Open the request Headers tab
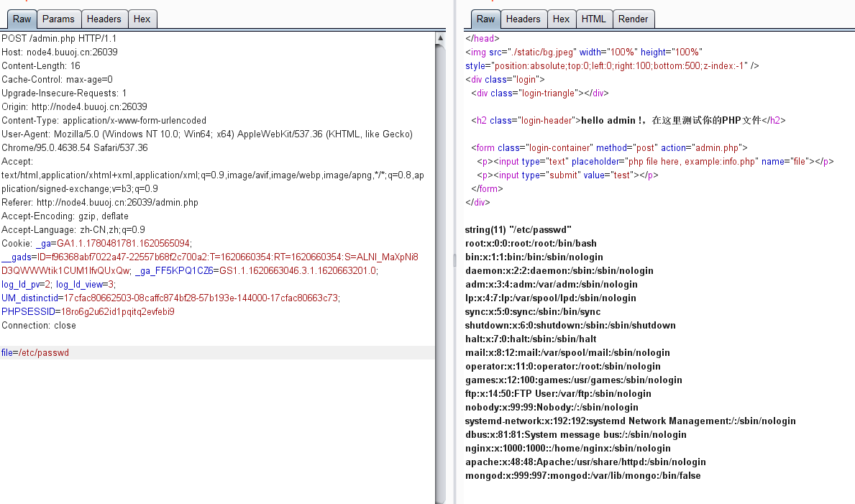The width and height of the screenshot is (855, 504). point(104,19)
